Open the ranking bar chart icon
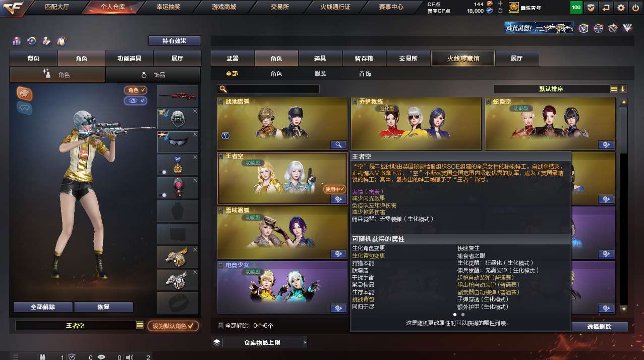The image size is (644, 360). point(17,40)
